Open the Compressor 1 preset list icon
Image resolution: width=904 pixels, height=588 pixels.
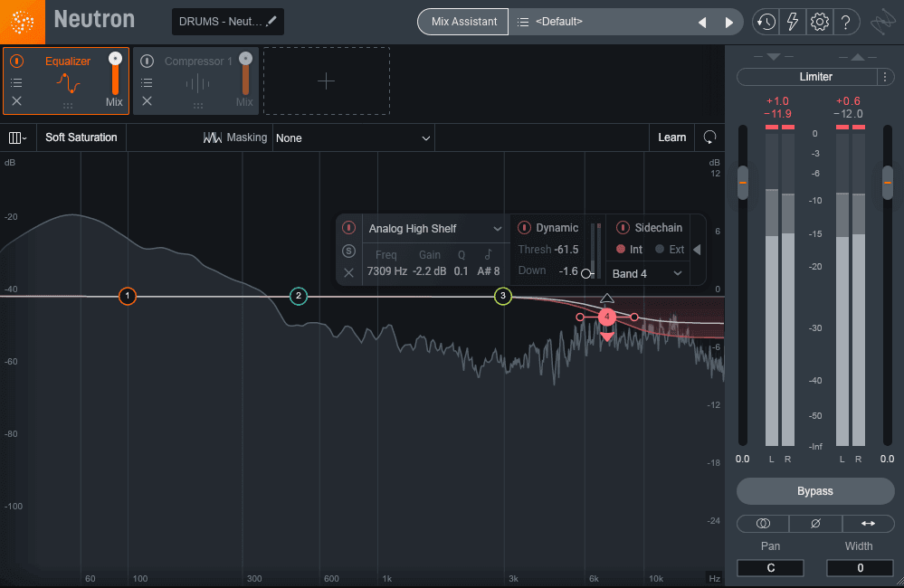[x=147, y=82]
